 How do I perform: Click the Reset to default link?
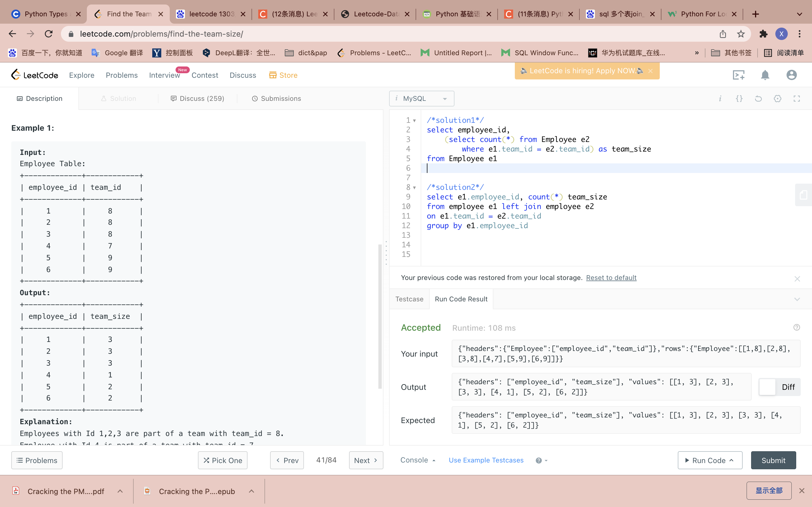pos(611,278)
